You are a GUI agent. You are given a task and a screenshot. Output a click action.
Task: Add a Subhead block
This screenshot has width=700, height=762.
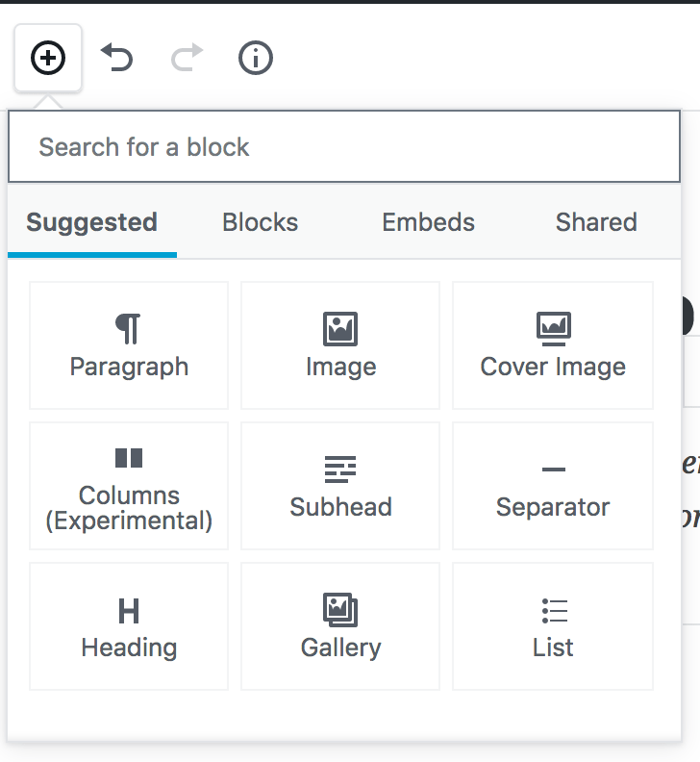pos(340,486)
